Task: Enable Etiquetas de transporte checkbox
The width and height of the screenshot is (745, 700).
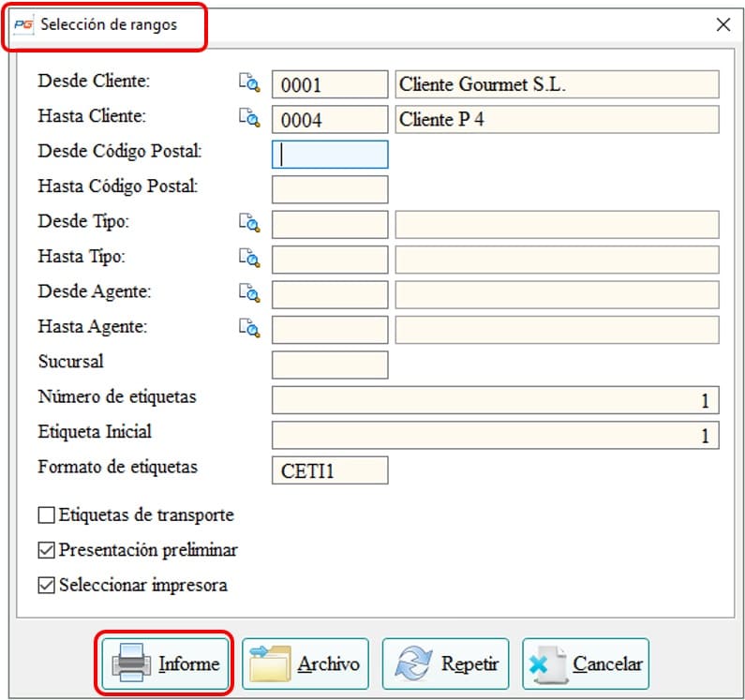Action: click(46, 514)
